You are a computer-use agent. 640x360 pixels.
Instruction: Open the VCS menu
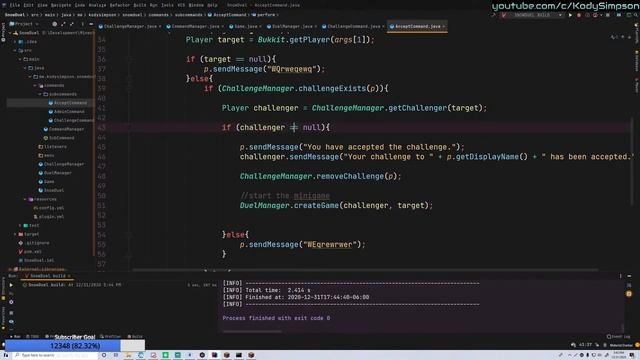[x=181, y=5]
